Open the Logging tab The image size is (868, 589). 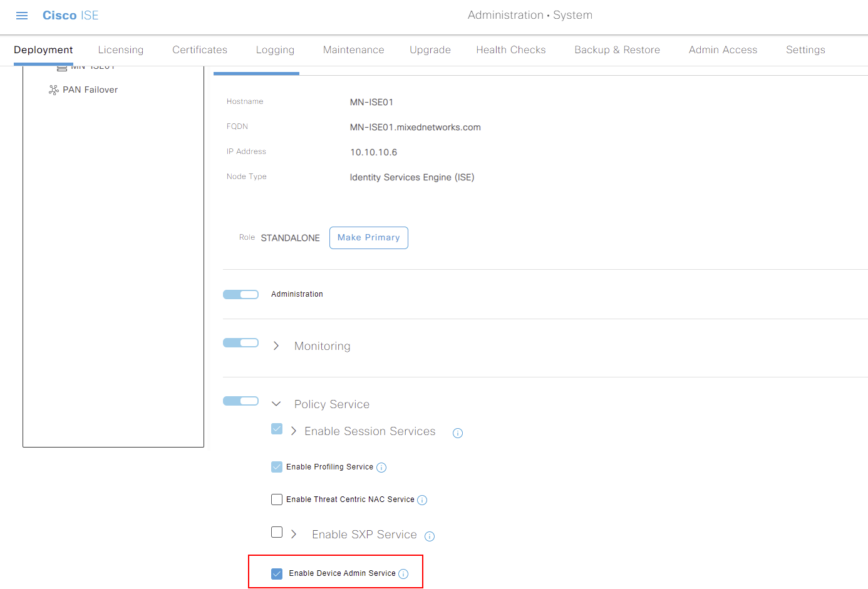pyautogui.click(x=275, y=50)
